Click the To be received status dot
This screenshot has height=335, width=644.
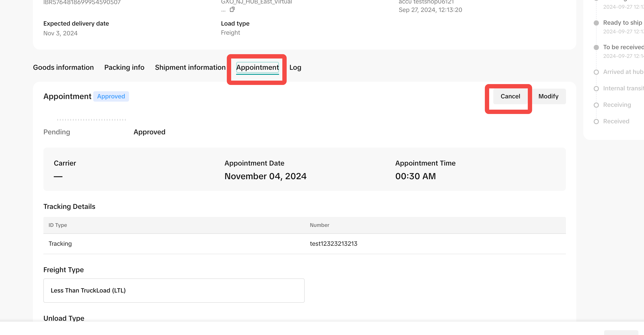(x=596, y=47)
